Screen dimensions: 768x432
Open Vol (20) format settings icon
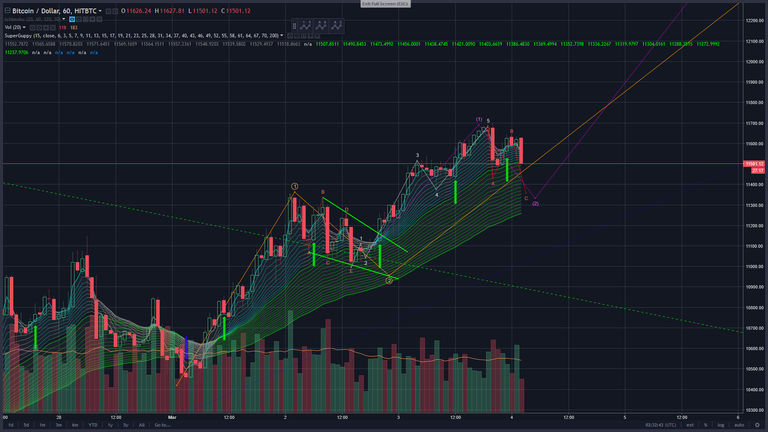pyautogui.click(x=39, y=27)
